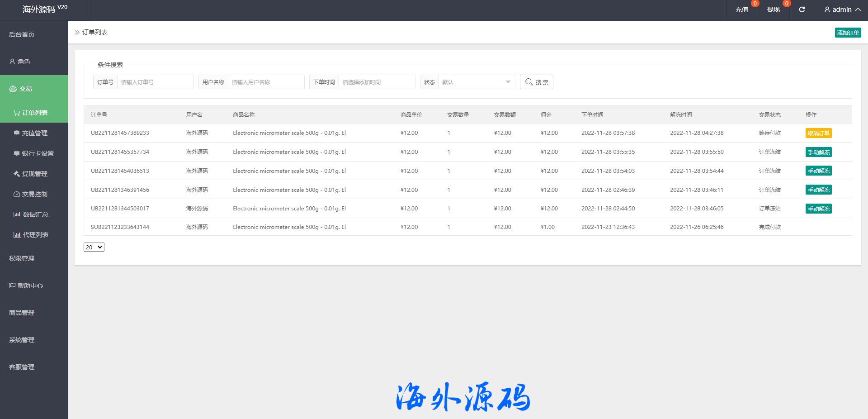Focus the 订单号 search input field
The image size is (868, 419).
(x=155, y=82)
